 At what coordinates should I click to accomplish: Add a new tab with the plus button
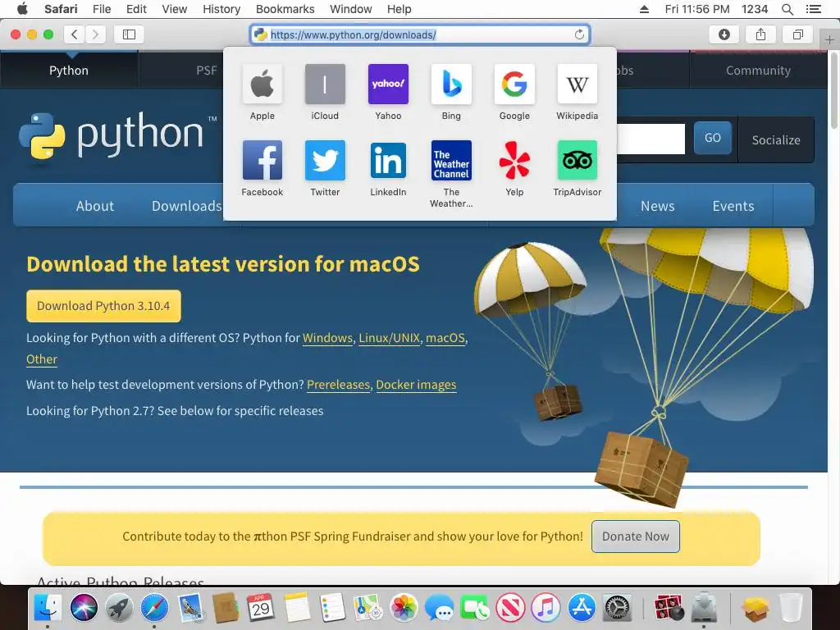[x=829, y=39]
